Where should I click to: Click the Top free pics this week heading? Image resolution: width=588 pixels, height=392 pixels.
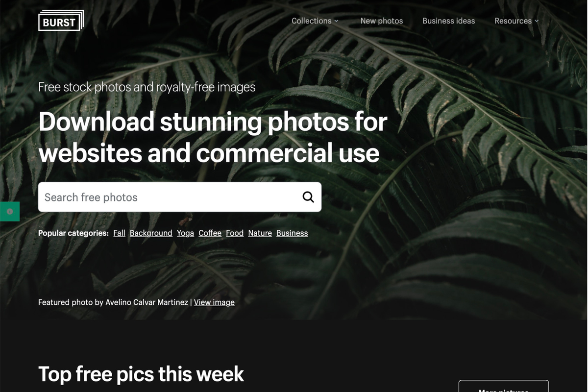coord(141,374)
